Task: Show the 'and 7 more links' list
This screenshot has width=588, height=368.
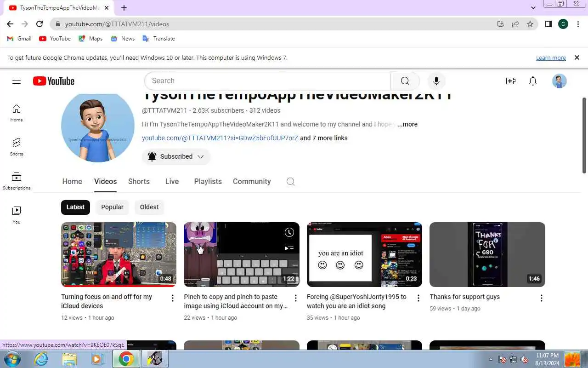Action: click(x=324, y=138)
